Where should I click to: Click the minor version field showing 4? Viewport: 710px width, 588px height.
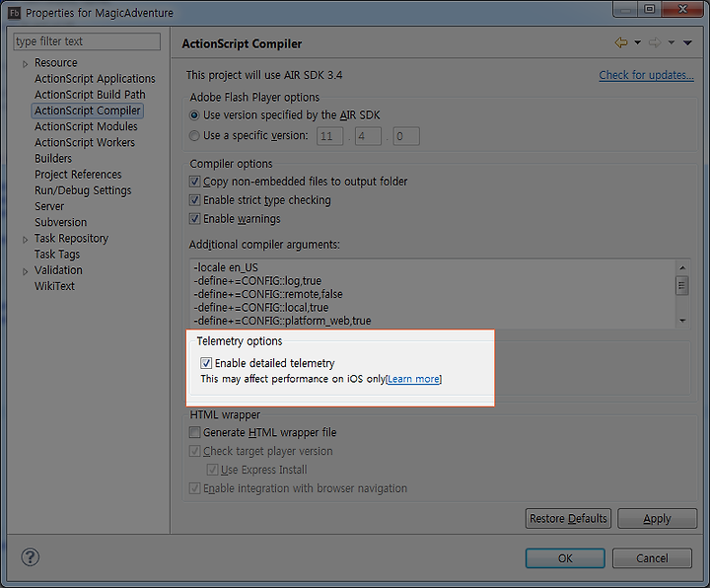pyautogui.click(x=368, y=136)
